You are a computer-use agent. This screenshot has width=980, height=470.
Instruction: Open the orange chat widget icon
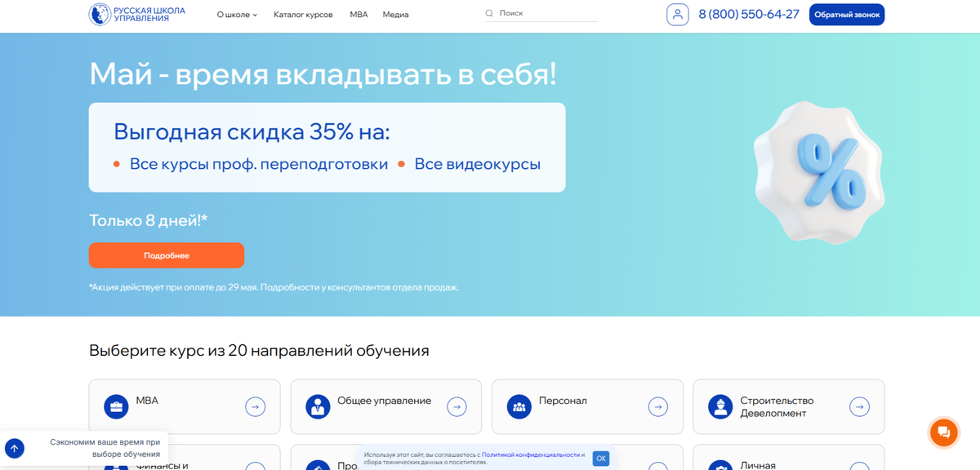(943, 432)
